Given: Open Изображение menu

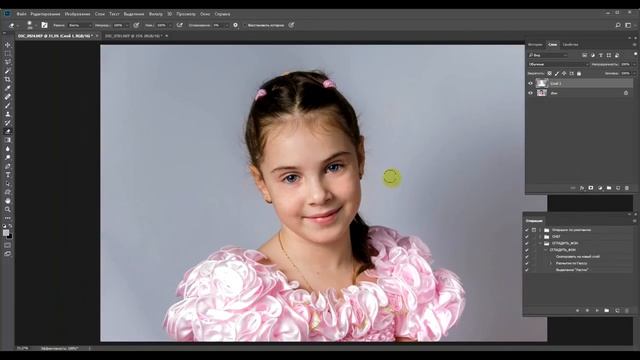Looking at the screenshot, I should click(78, 14).
